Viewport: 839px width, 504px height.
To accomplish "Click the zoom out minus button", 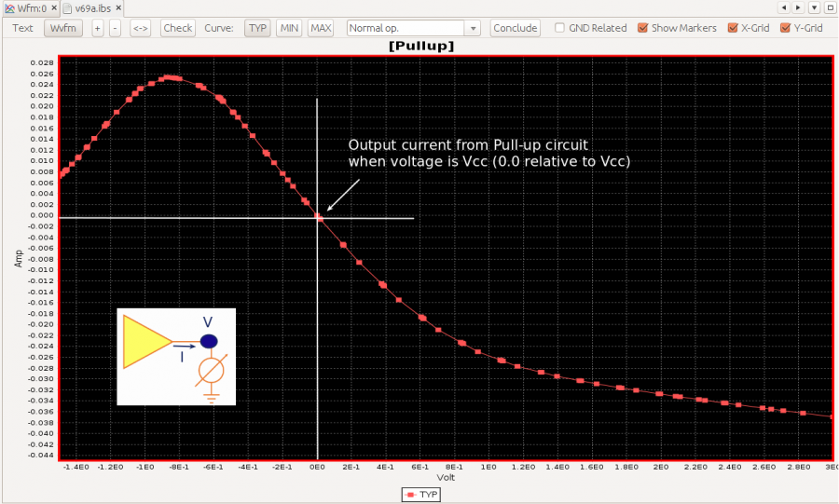I will (x=115, y=28).
